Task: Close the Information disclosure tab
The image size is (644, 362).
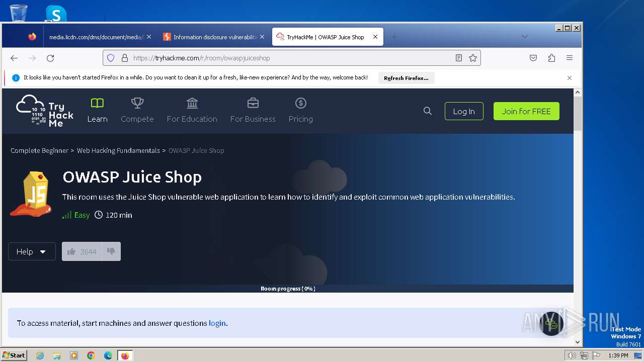Action: pyautogui.click(x=262, y=37)
